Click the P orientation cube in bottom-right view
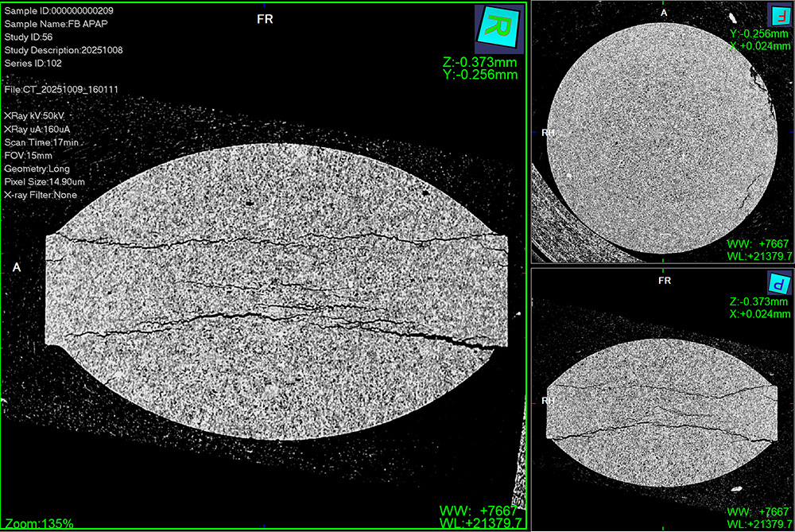 [778, 283]
